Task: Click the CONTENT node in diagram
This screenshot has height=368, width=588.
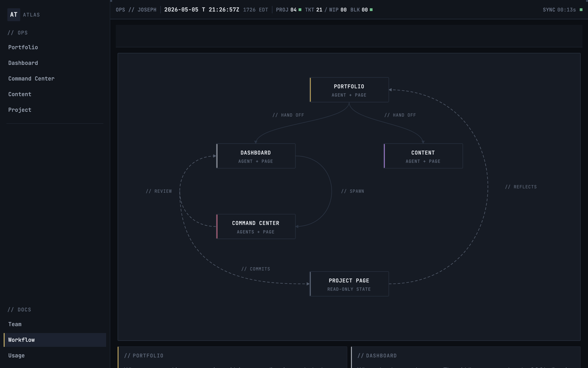Action: [423, 156]
